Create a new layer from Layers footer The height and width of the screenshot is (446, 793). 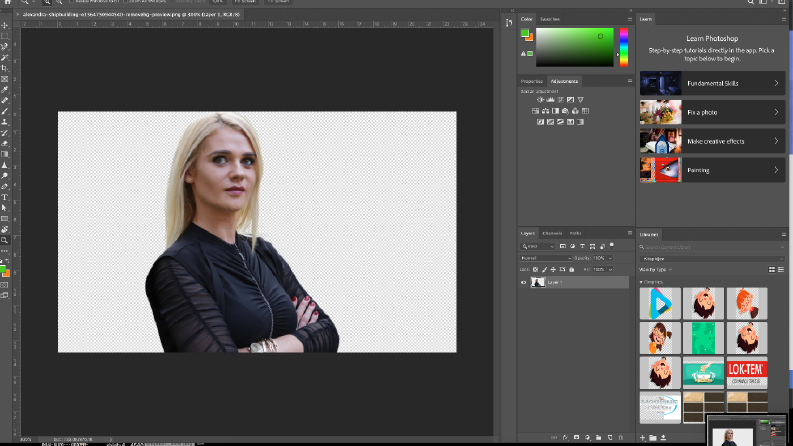point(610,438)
